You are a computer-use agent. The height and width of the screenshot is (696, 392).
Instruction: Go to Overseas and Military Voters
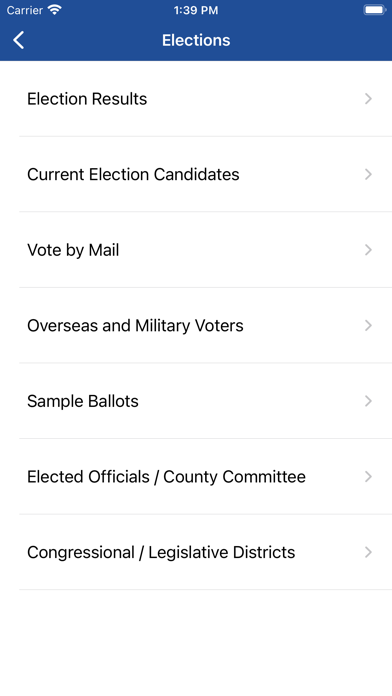[x=196, y=325]
